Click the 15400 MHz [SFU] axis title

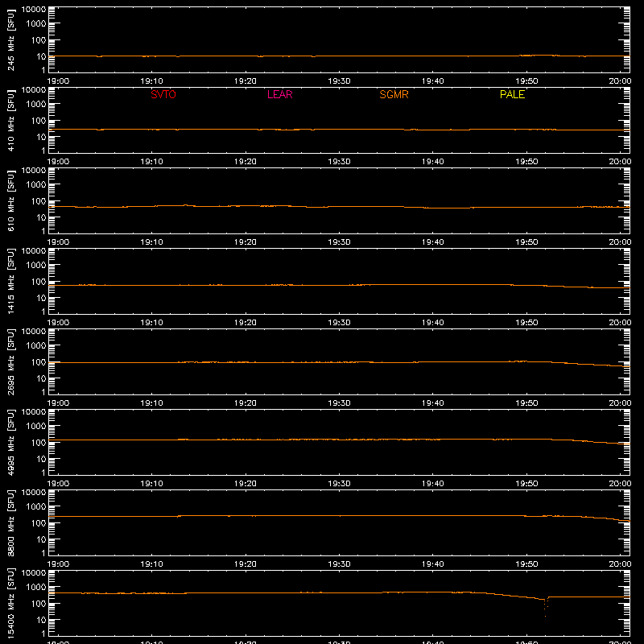[10, 603]
